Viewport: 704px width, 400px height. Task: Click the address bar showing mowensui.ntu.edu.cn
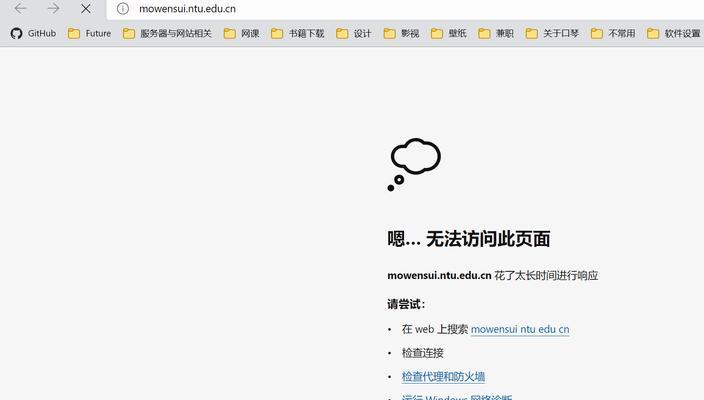[x=405, y=9]
